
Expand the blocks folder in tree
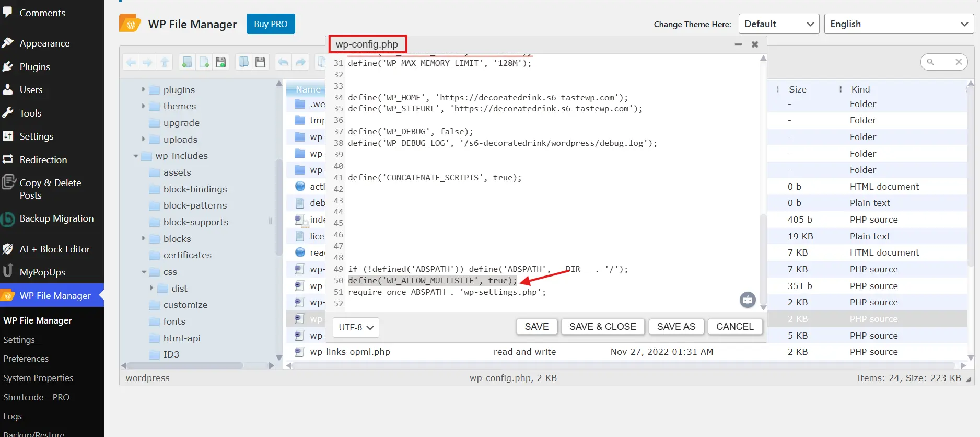point(144,238)
